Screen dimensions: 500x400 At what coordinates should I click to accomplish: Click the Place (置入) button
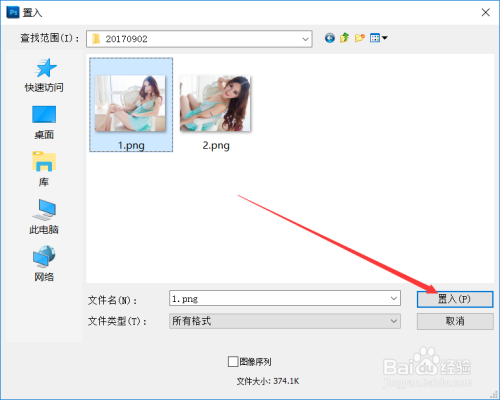(455, 299)
